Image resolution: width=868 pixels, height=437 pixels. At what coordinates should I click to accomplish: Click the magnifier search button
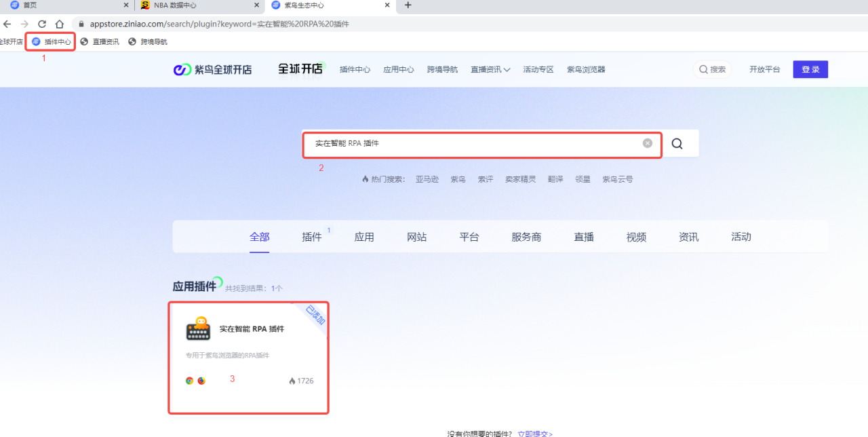(677, 143)
